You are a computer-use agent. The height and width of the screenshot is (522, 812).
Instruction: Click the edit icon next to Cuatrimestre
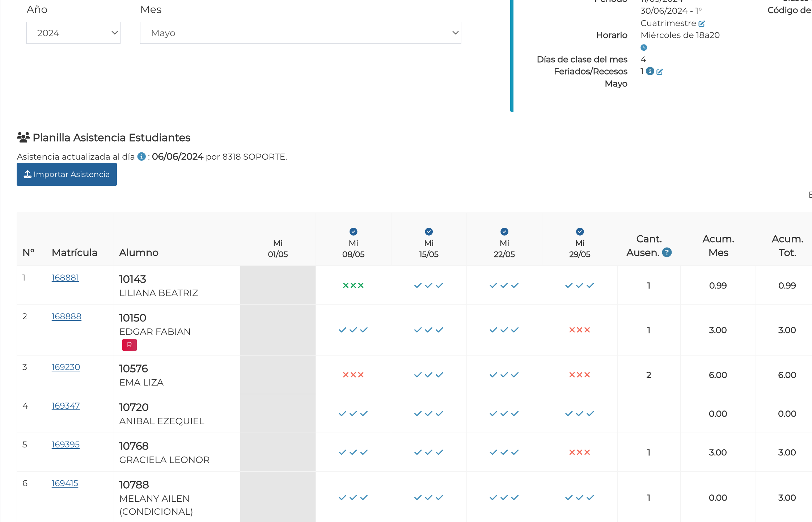click(x=702, y=24)
